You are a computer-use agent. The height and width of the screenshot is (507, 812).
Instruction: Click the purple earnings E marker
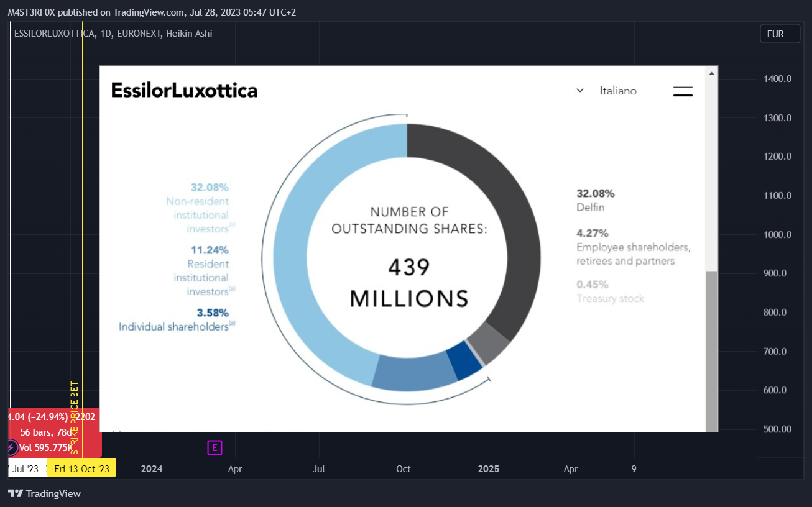215,447
